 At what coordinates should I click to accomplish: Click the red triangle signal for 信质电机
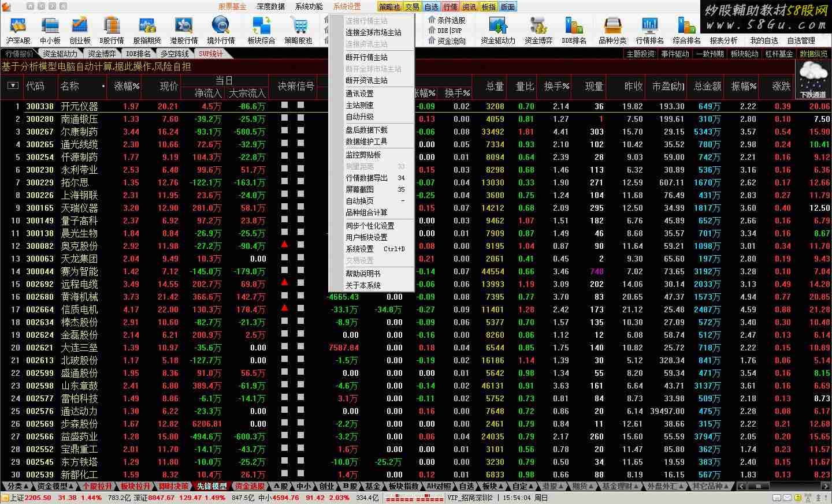pos(284,308)
